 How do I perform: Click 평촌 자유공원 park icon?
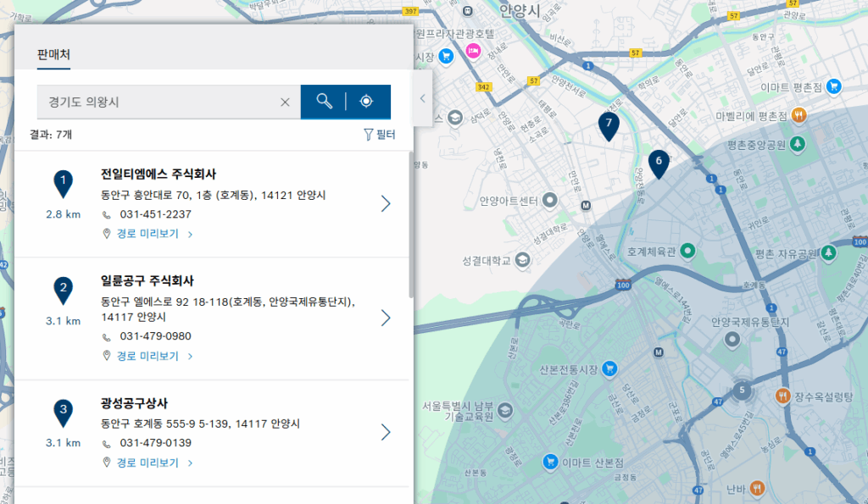pyautogui.click(x=828, y=252)
